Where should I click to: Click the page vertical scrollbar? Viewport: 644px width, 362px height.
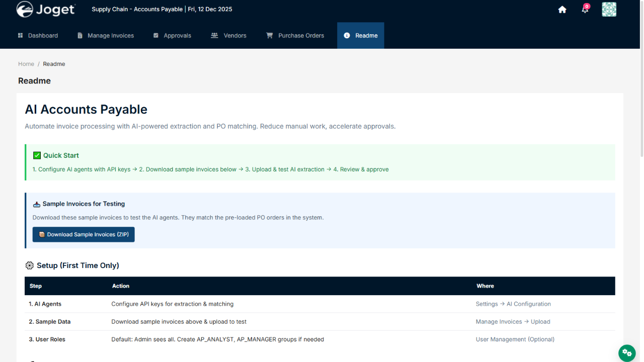click(x=641, y=101)
